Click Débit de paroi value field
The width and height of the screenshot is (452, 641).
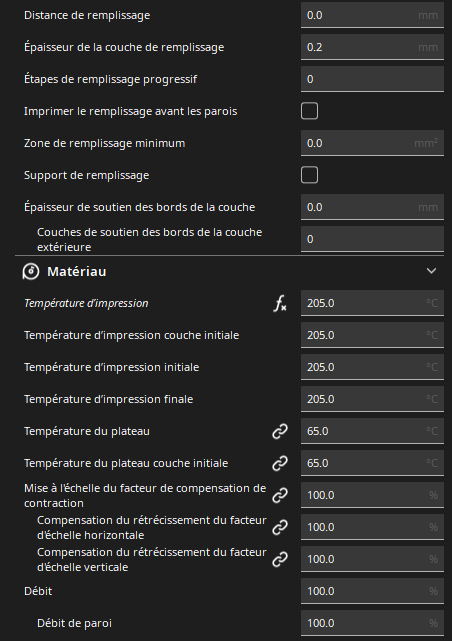372,623
